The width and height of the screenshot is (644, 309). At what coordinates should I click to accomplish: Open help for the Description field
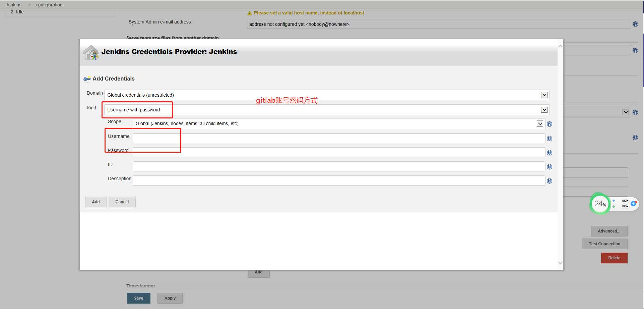pos(550,181)
